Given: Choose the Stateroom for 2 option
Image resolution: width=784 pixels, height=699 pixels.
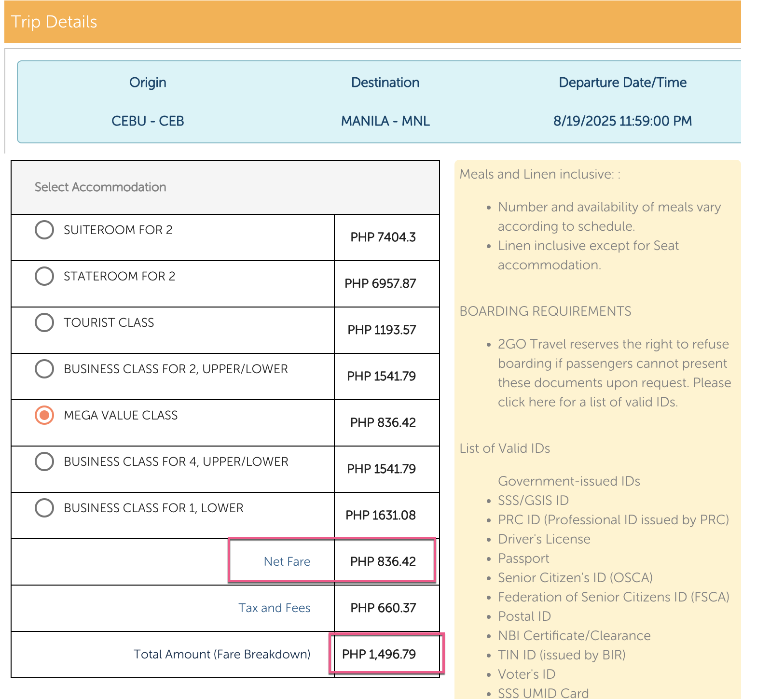Looking at the screenshot, I should 44,276.
